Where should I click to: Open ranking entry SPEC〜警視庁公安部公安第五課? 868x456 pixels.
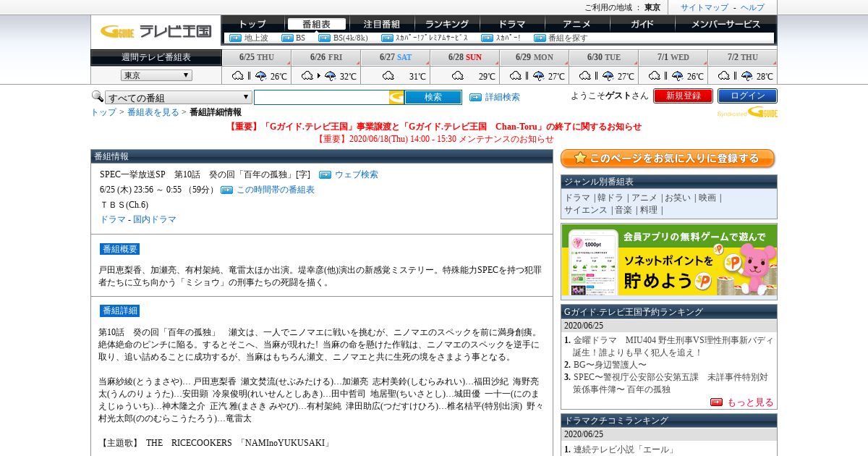point(671,383)
